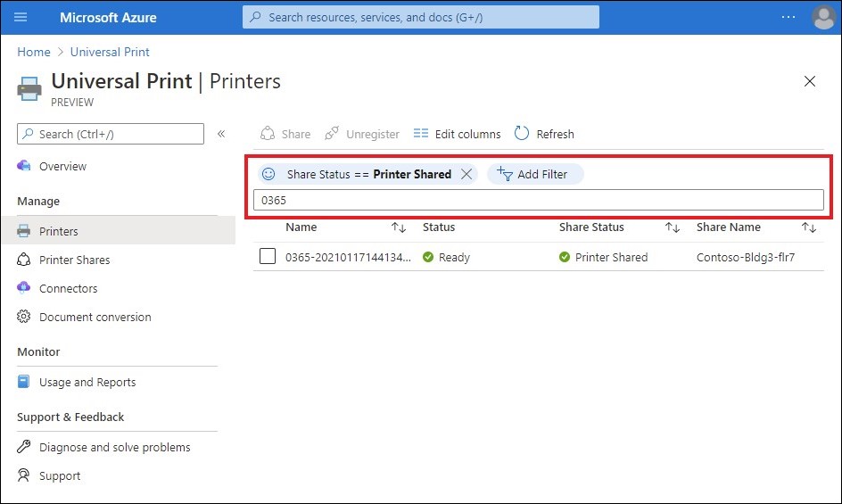Select Printers in the Manage menu
The height and width of the screenshot is (504, 842).
coord(118,231)
